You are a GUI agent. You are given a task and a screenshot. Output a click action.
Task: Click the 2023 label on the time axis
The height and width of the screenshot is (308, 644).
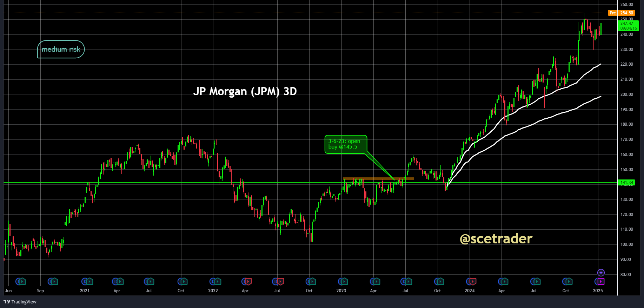pyautogui.click(x=341, y=291)
